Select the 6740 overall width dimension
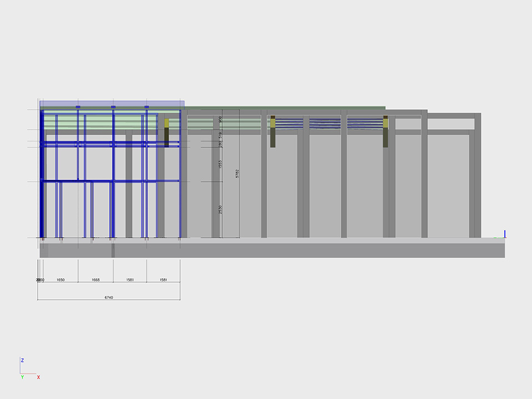 (109, 298)
